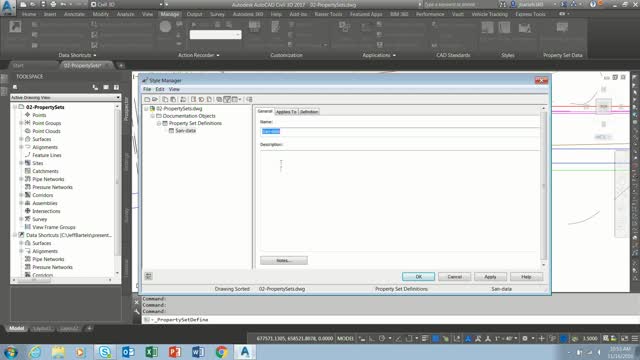Switch to Model layout tab

(x=16, y=328)
